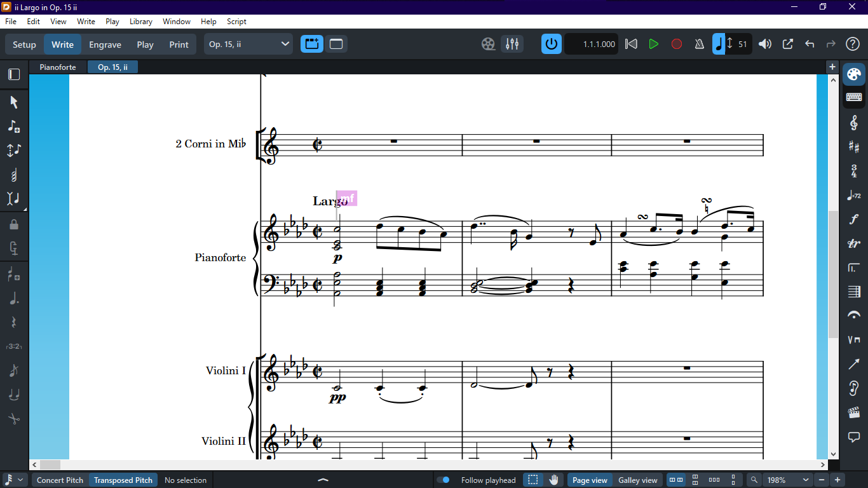The width and height of the screenshot is (868, 488).
Task: Click the transport time display 1.1.1.000
Action: 591,44
